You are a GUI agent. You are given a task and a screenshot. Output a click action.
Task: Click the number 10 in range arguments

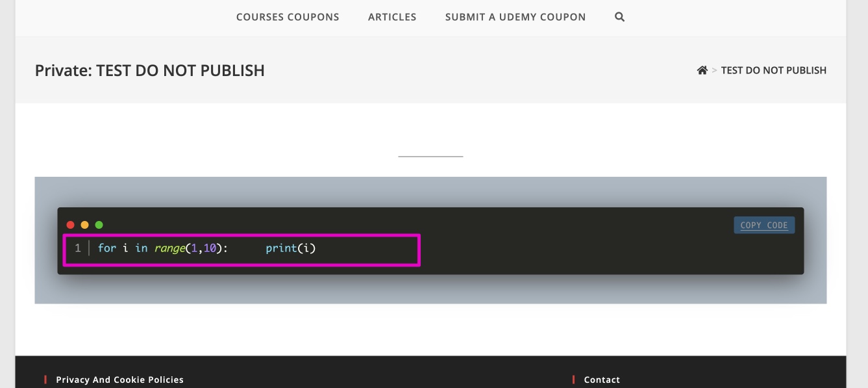[x=210, y=248]
